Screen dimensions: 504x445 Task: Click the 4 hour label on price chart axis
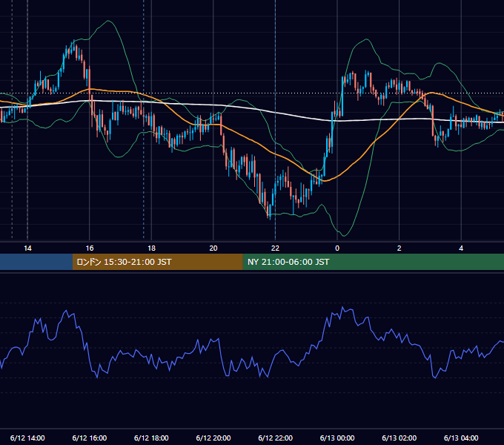461,248
